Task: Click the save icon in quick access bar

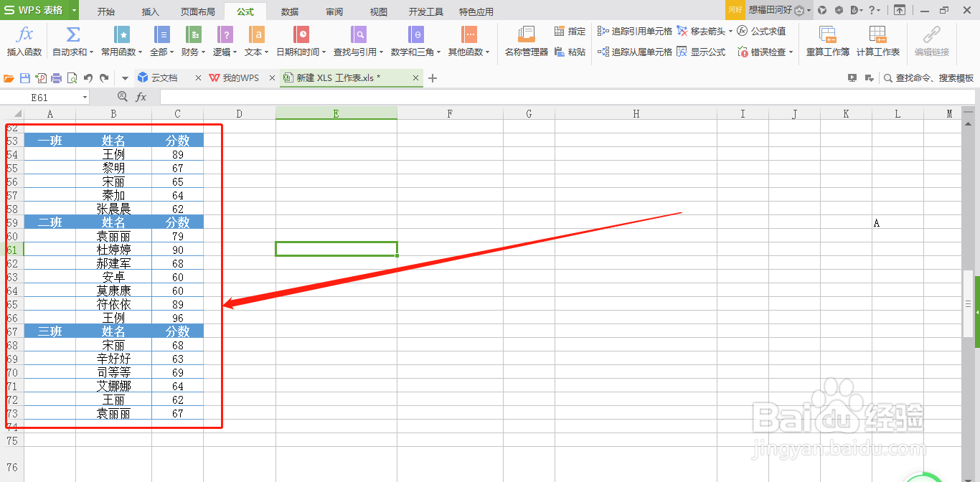Action: pos(25,78)
